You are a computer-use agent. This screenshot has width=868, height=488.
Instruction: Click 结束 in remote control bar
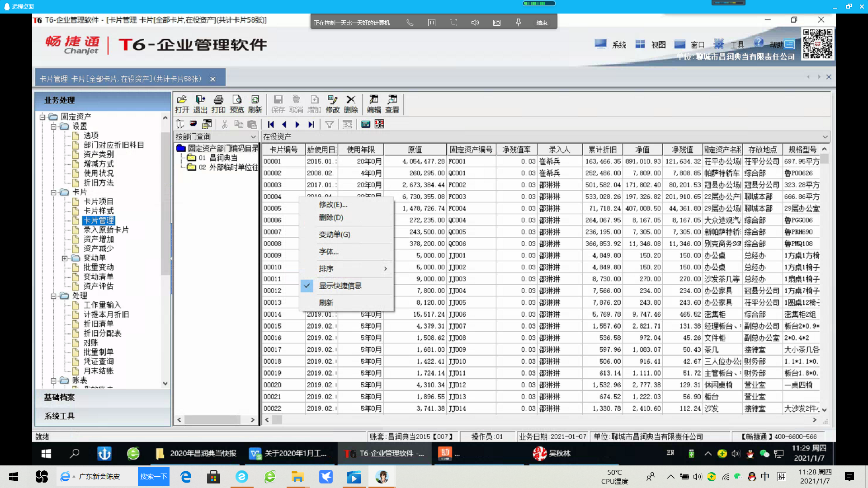click(x=542, y=23)
